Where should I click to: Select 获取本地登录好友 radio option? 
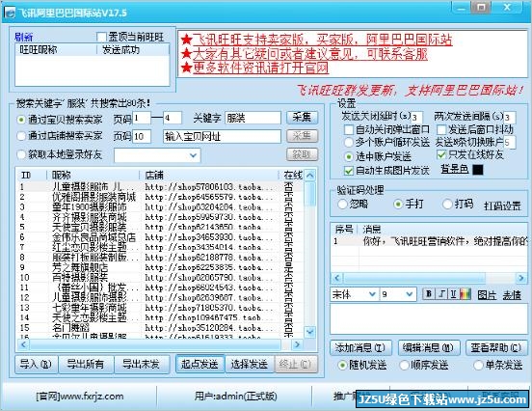click(x=21, y=155)
